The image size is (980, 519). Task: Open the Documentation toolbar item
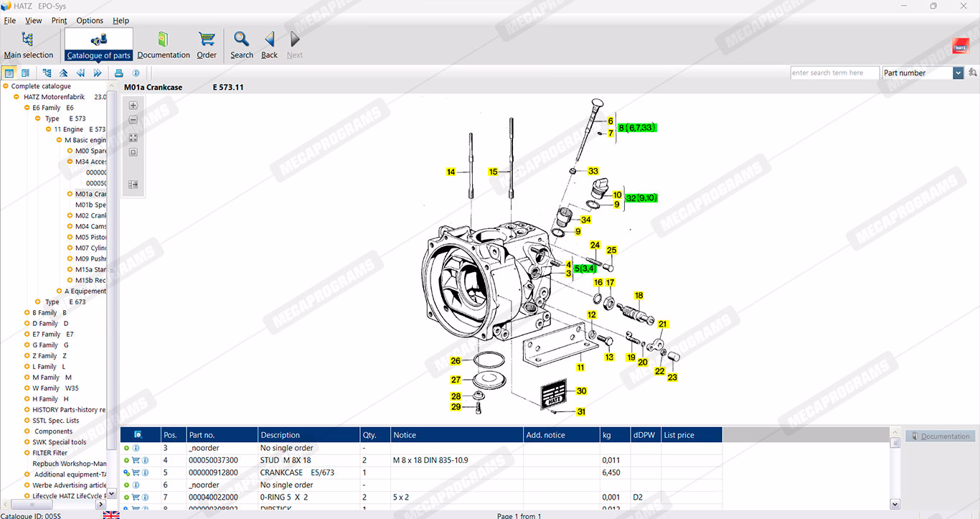click(x=164, y=45)
